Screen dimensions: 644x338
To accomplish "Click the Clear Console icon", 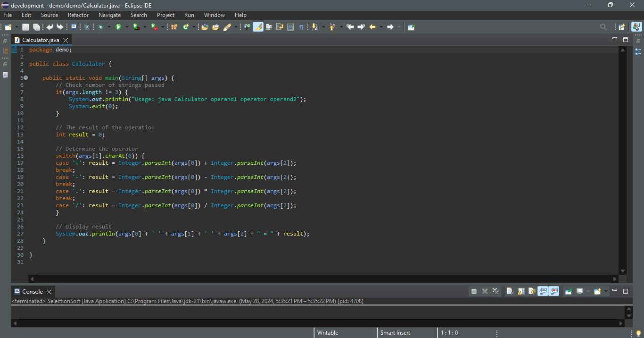I will point(510,291).
